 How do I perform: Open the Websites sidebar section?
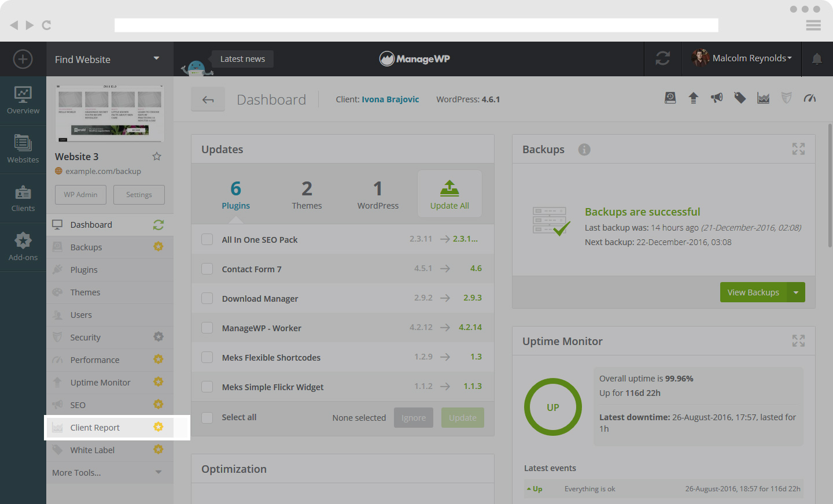click(23, 149)
